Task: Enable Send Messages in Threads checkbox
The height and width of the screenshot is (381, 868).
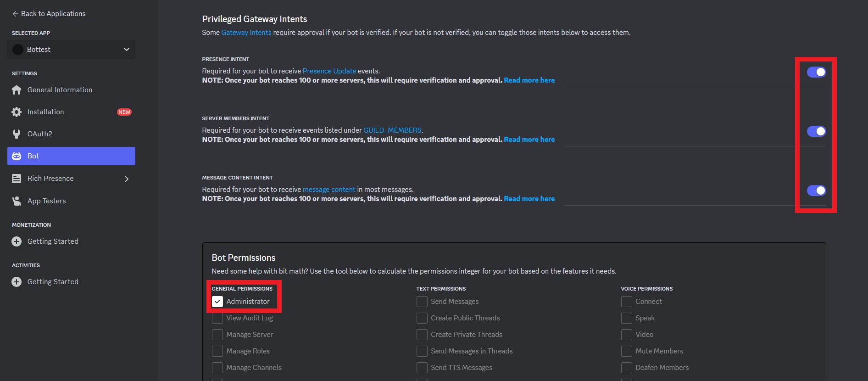Action: click(422, 351)
